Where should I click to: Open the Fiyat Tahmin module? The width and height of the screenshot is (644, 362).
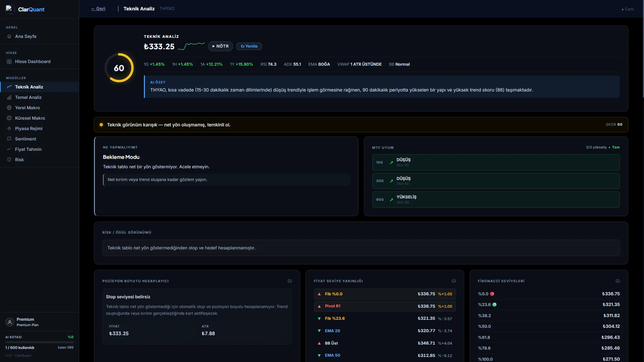coord(39,149)
